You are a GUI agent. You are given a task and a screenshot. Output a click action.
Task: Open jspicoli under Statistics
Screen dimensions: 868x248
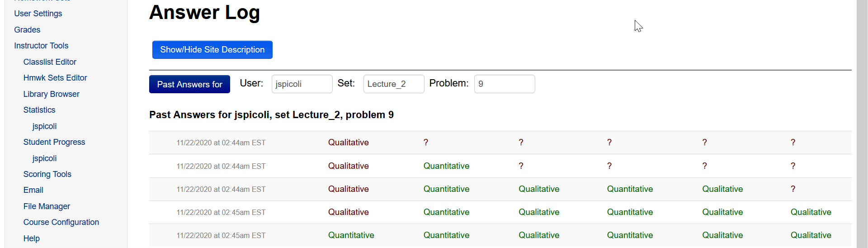(44, 126)
